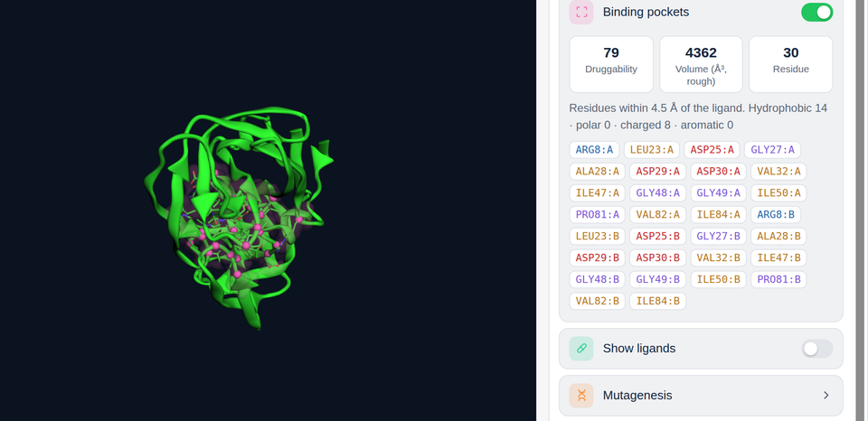
Task: Pick the VAL32:B residue tag
Action: (718, 257)
